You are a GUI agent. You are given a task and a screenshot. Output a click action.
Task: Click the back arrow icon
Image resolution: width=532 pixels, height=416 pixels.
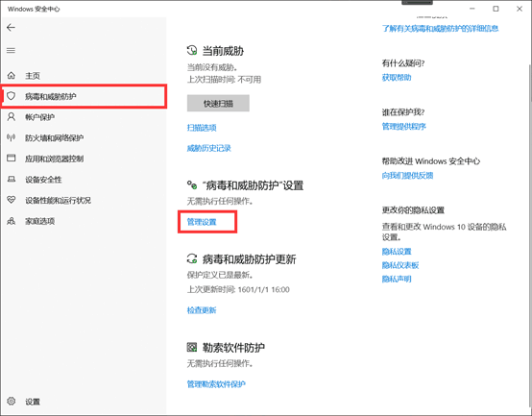point(11,28)
